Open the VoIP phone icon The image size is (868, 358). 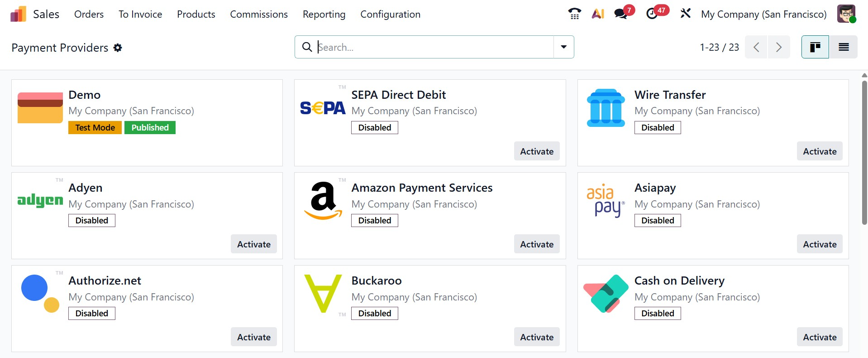pyautogui.click(x=574, y=14)
